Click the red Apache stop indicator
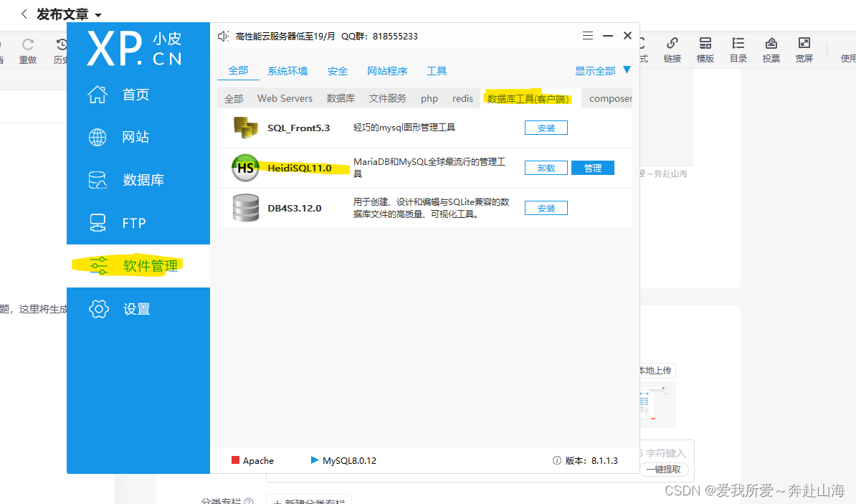 tap(235, 460)
